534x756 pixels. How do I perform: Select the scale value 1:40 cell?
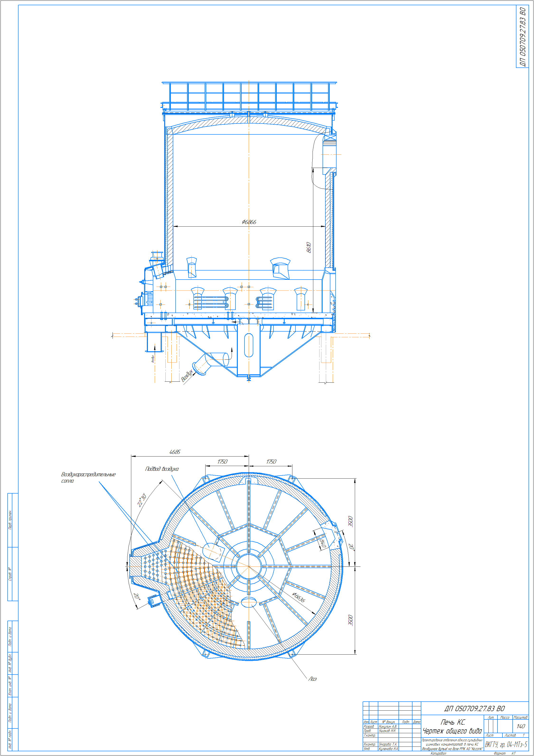click(520, 726)
